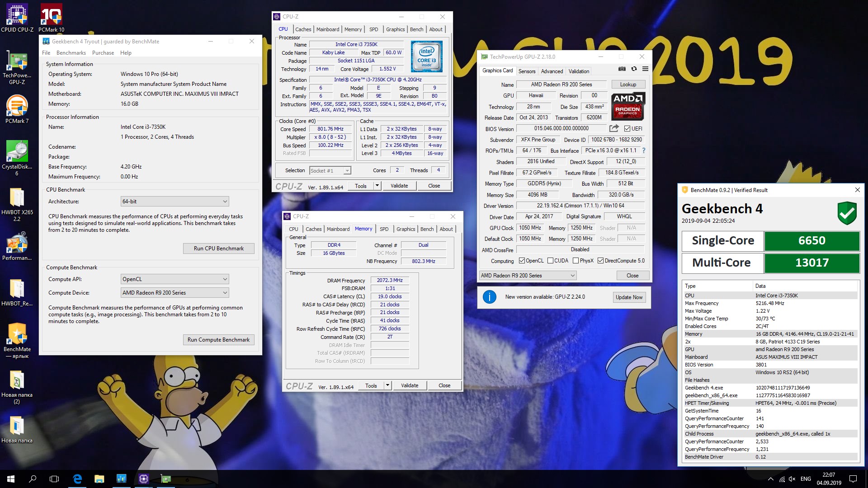Toggle OpenCL checkbox in GPU-Z
Image resolution: width=868 pixels, height=488 pixels.
tap(522, 261)
